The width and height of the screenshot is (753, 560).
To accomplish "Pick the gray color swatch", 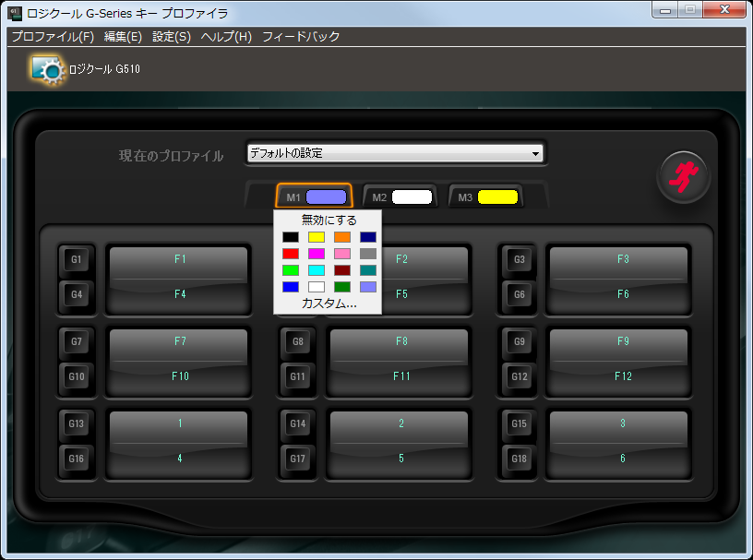I will pyautogui.click(x=368, y=254).
